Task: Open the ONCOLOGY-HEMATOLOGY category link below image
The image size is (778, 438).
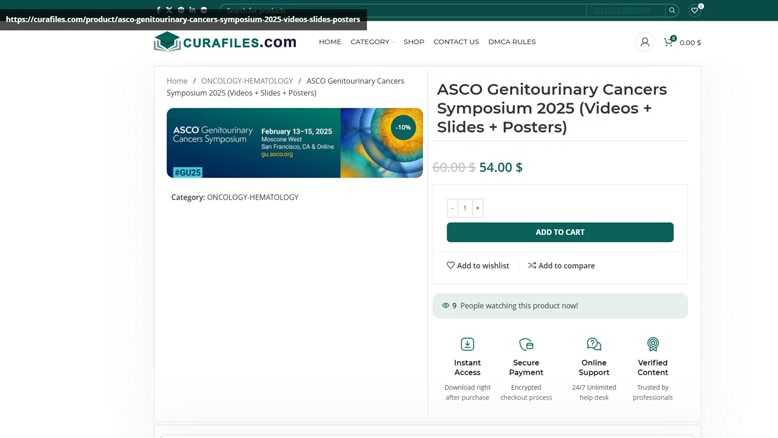Action: click(253, 197)
